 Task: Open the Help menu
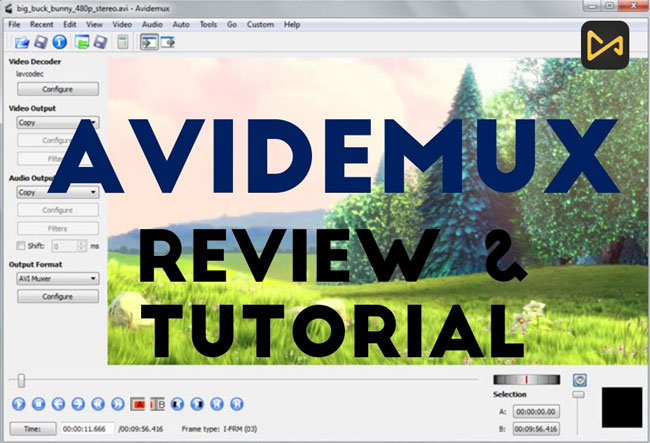click(292, 24)
